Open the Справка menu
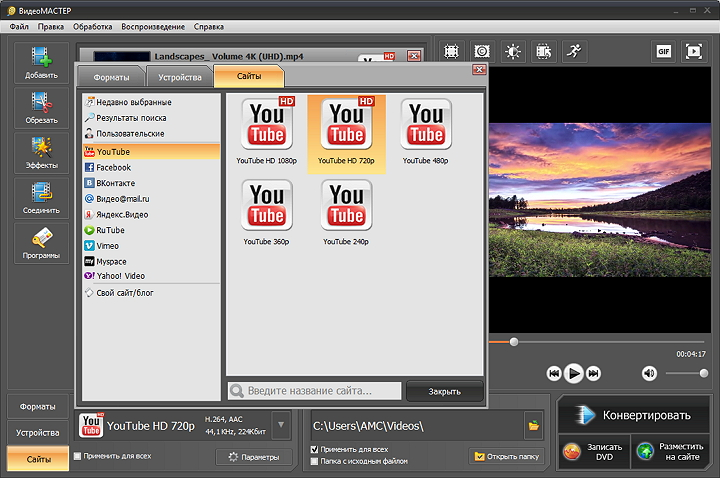 pyautogui.click(x=208, y=27)
